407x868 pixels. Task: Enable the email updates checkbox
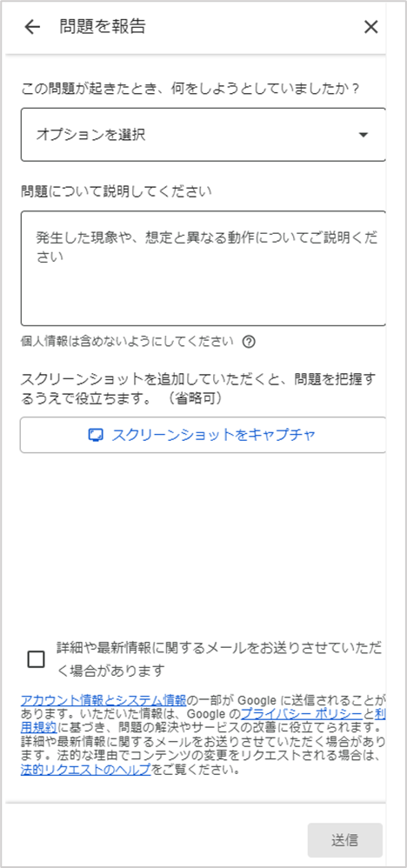point(36,660)
